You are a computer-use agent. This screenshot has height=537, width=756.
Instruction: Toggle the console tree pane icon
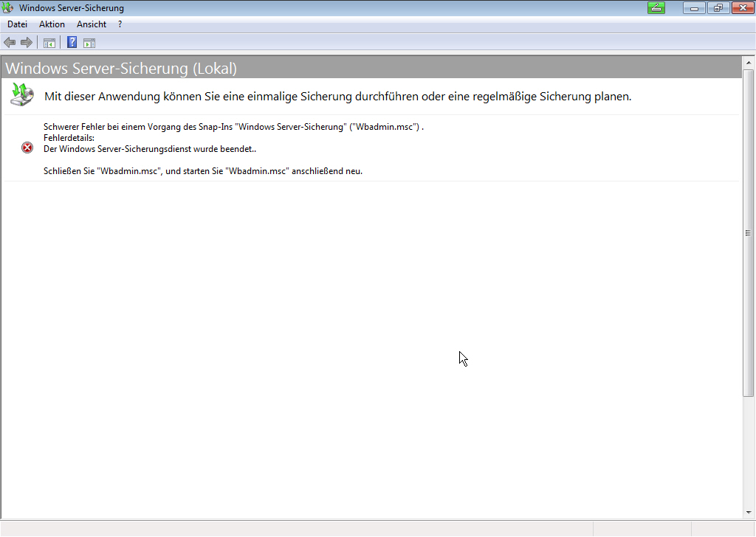(x=49, y=43)
